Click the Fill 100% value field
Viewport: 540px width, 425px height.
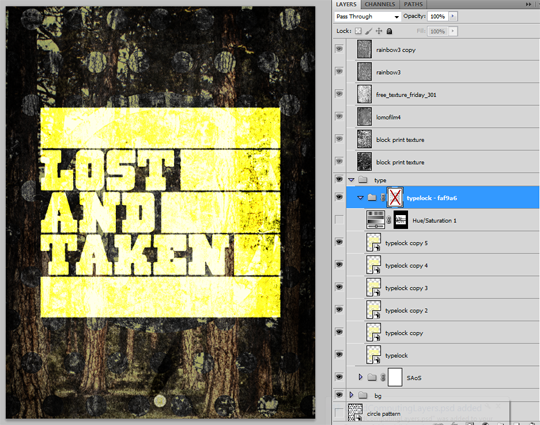click(x=438, y=32)
